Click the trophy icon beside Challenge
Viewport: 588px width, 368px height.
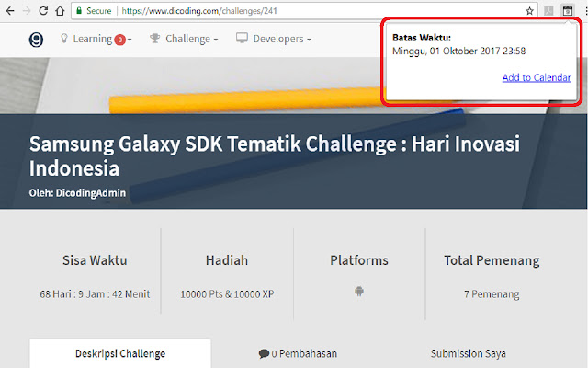[154, 39]
